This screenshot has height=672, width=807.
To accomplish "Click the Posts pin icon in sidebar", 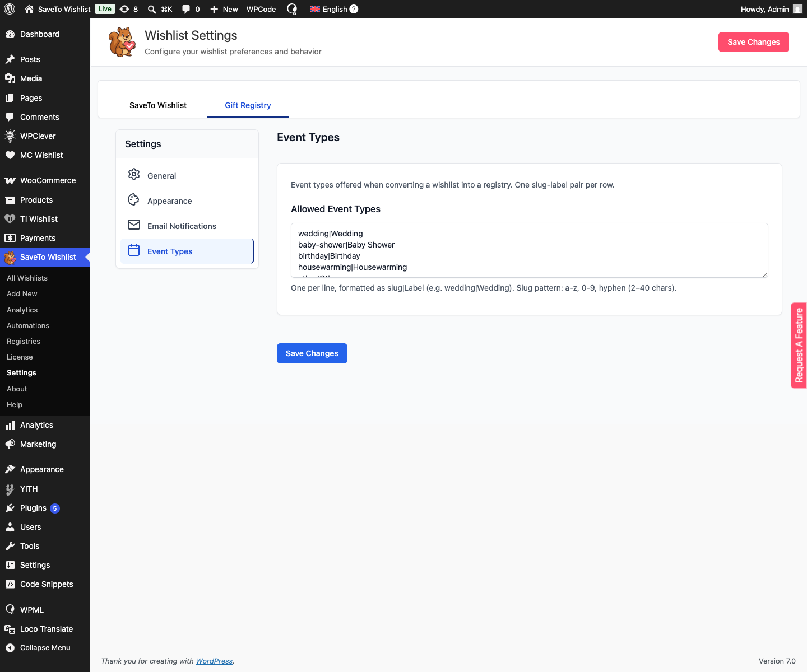I will [x=10, y=59].
